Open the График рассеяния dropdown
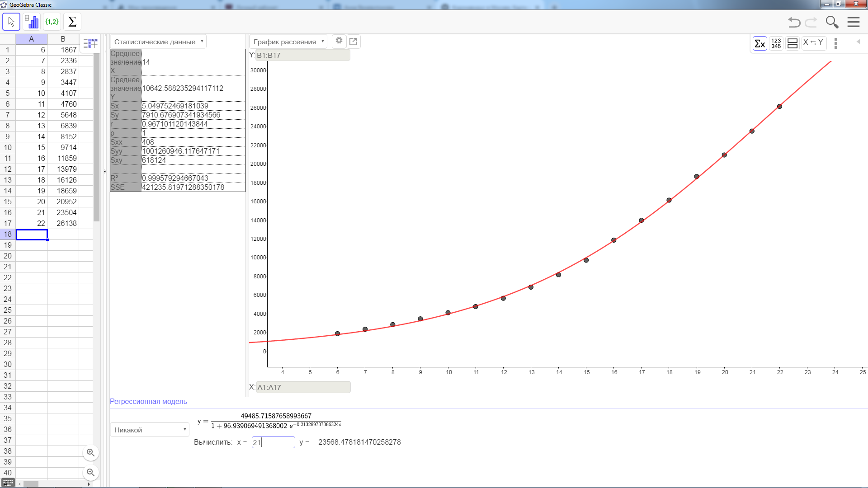 (x=288, y=42)
